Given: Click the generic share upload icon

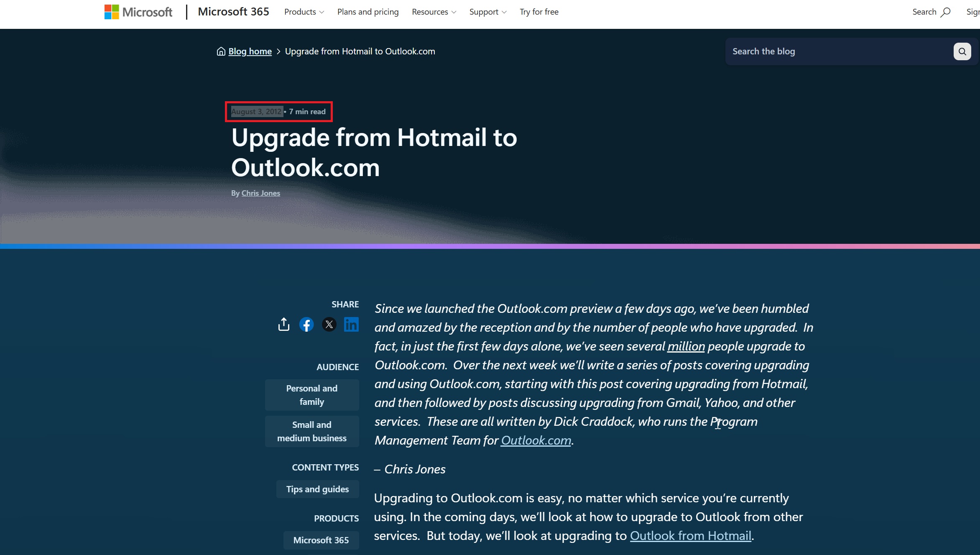Looking at the screenshot, I should (284, 324).
